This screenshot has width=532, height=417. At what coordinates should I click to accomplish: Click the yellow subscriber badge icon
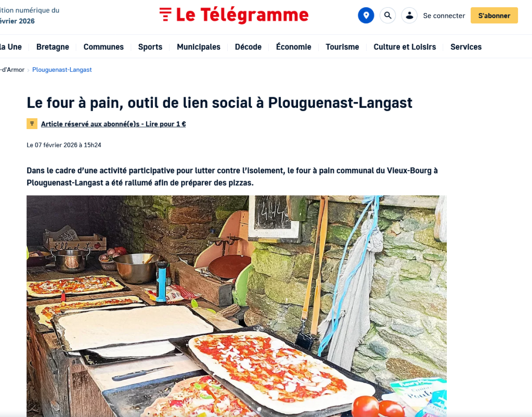(32, 123)
